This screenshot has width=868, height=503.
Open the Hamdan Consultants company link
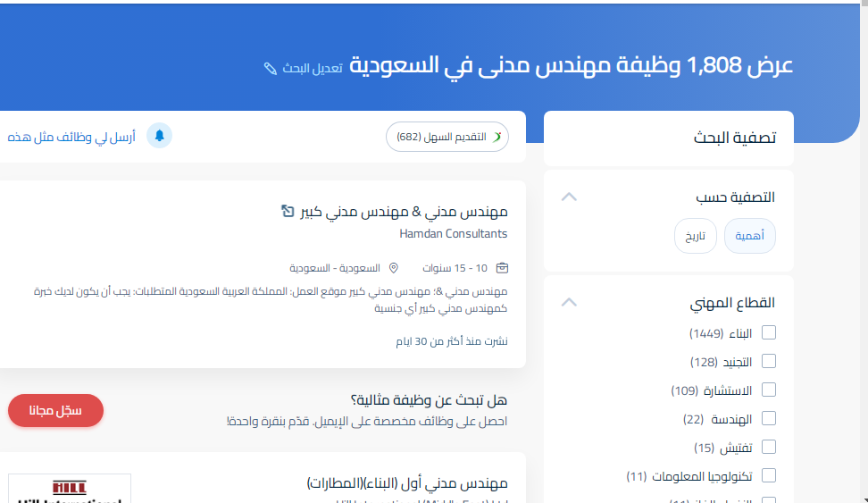click(454, 234)
